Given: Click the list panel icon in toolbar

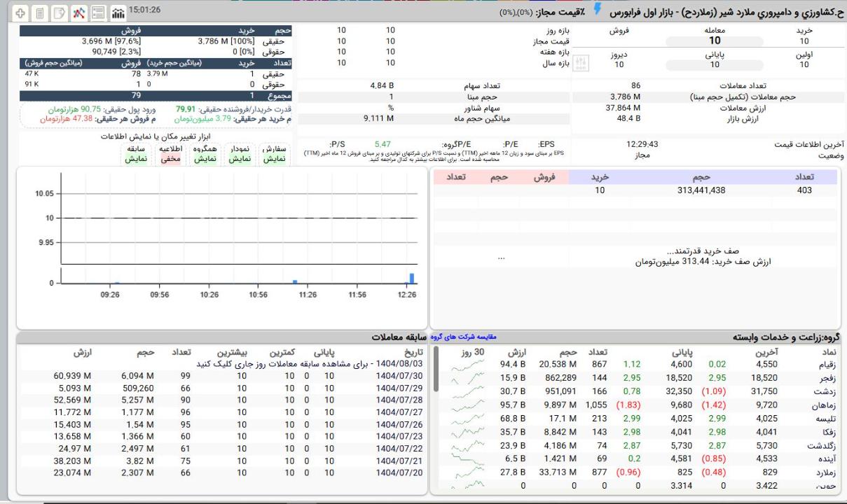Looking at the screenshot, I should click(99, 13).
